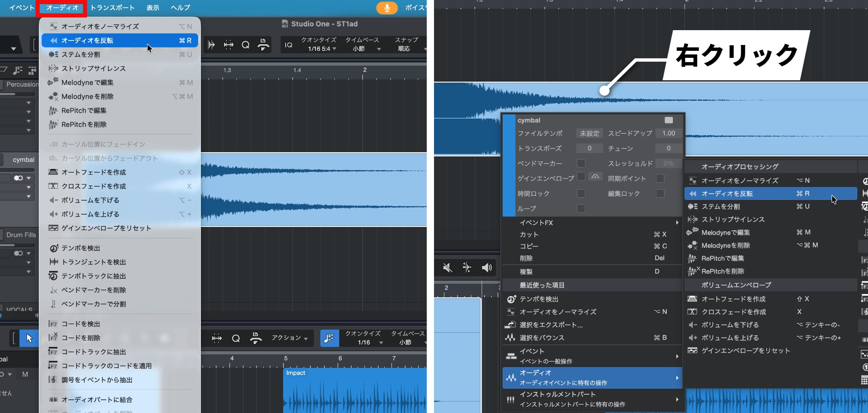
Task: Click the Q quantize icon in top toolbar
Action: coord(246,45)
